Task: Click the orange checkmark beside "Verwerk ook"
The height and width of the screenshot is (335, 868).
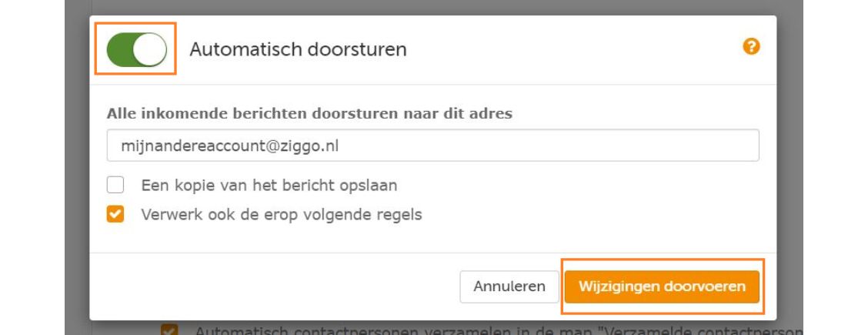Action: coord(115,215)
